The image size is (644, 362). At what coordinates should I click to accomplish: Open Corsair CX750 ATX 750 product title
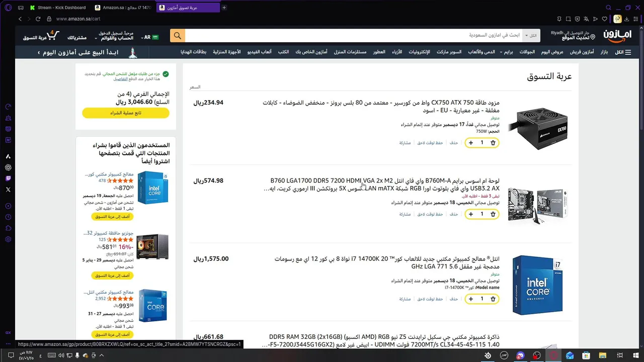tap(381, 106)
